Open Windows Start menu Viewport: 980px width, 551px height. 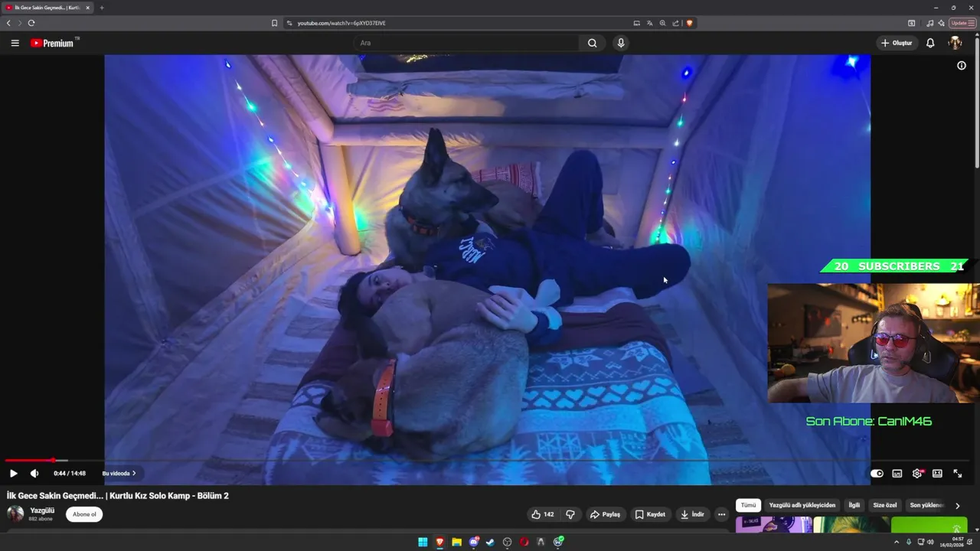[423, 542]
